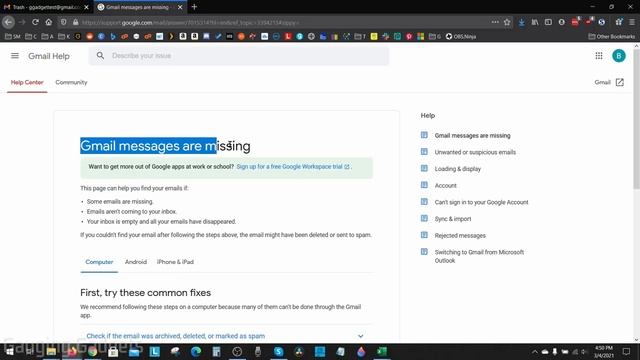Open Can't sign in to your Google Account
The width and height of the screenshot is (640, 360).
481,202
